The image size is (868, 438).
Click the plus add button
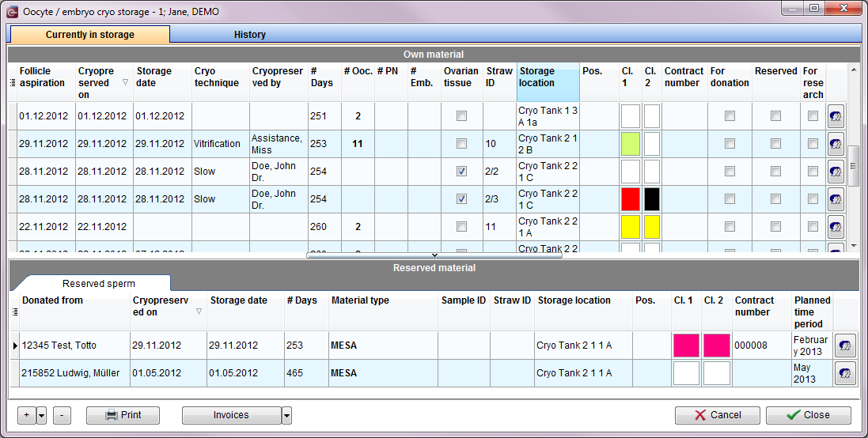tap(27, 415)
